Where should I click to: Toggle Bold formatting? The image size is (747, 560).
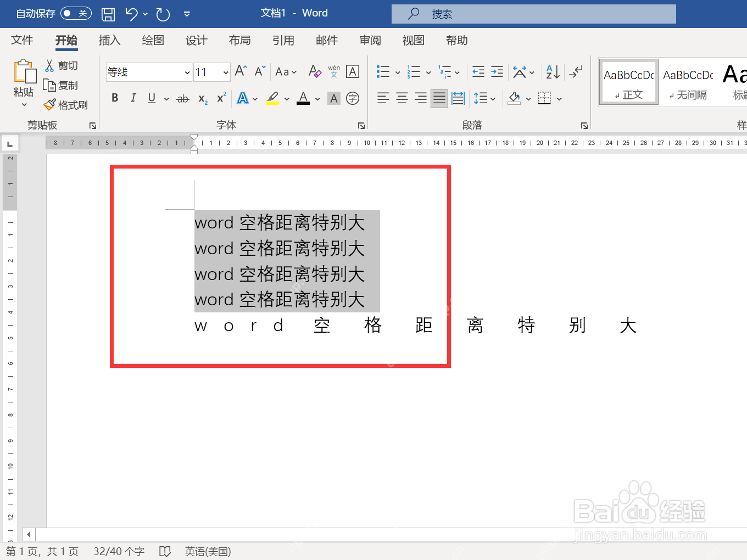tap(115, 98)
